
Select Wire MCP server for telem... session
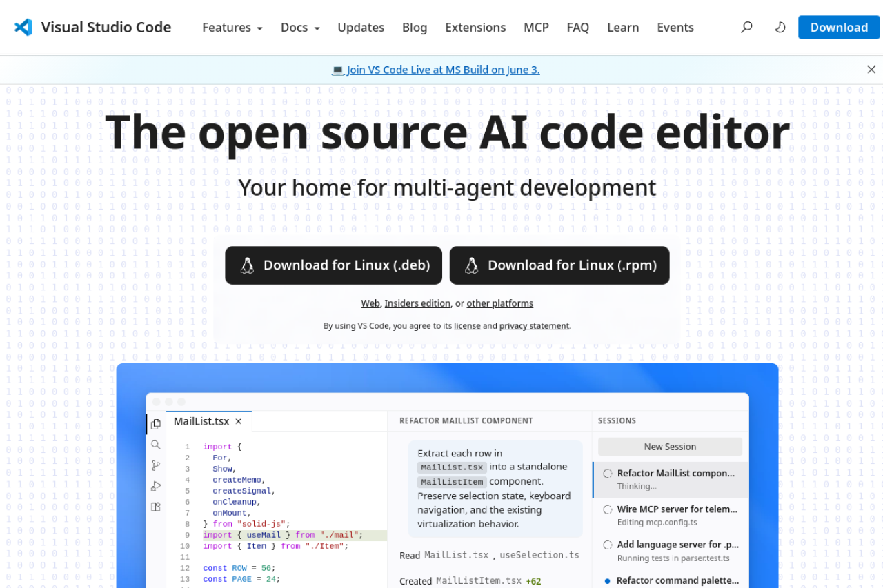click(670, 515)
